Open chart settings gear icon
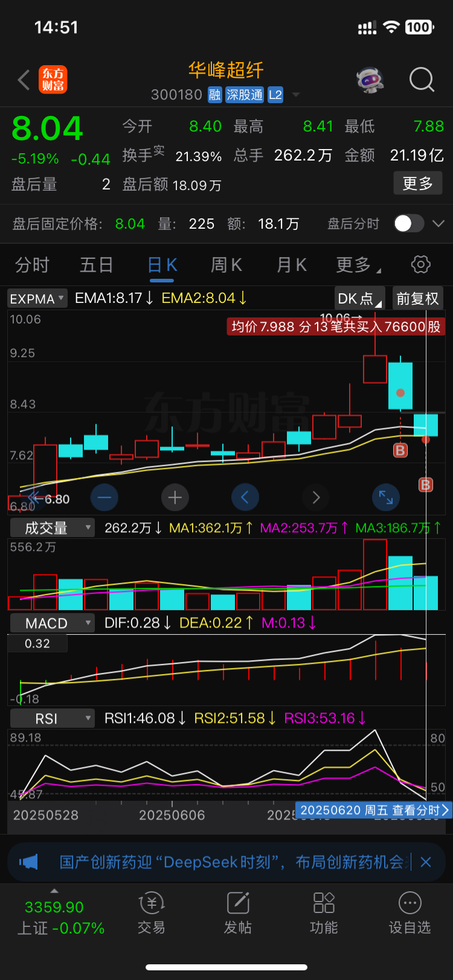The image size is (453, 980). point(421,264)
